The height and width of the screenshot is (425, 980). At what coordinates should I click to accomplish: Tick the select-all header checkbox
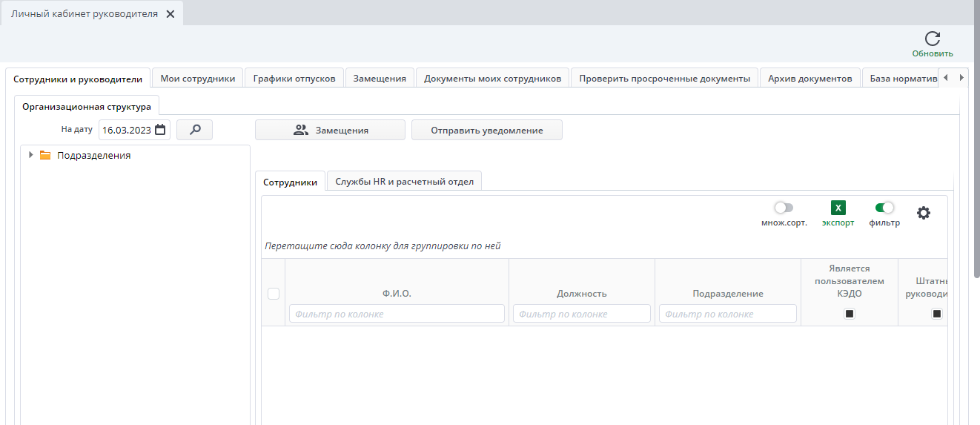click(x=274, y=294)
